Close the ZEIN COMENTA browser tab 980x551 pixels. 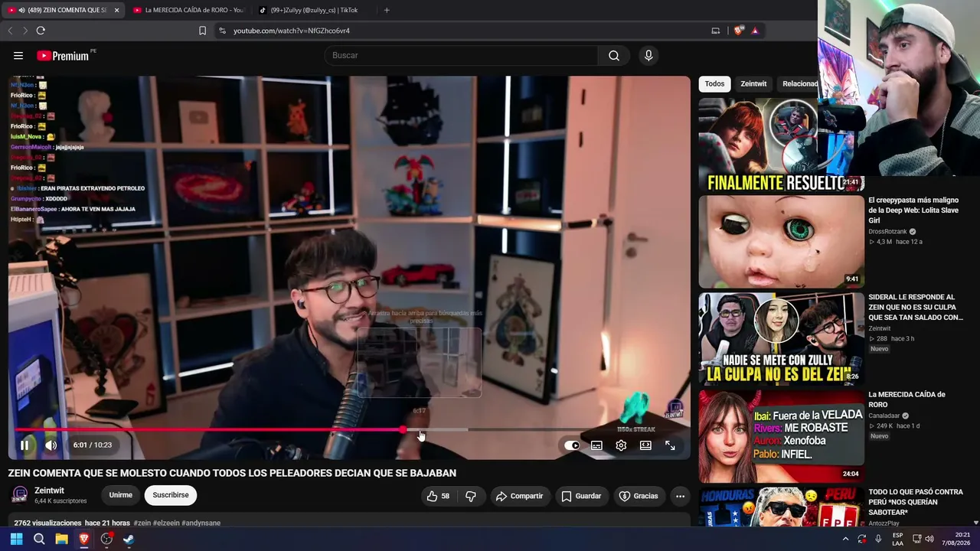click(x=116, y=10)
